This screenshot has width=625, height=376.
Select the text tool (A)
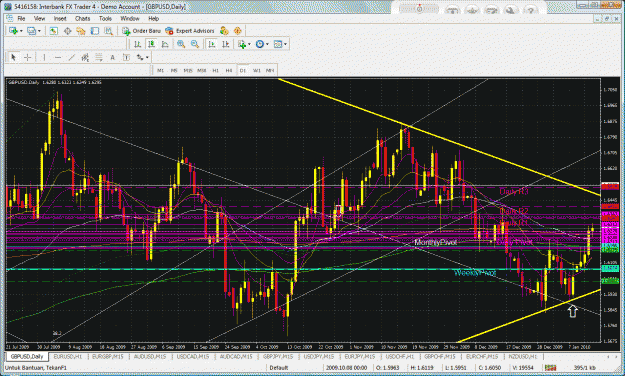(x=112, y=57)
